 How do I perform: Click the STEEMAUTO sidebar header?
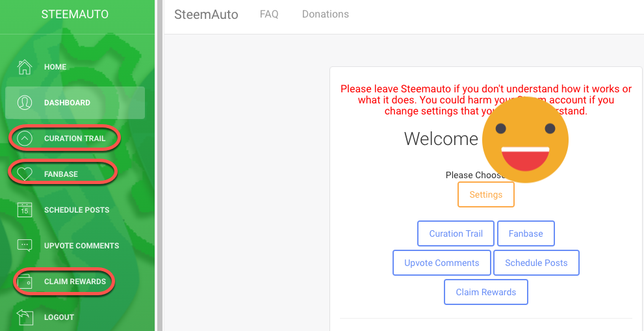75,14
